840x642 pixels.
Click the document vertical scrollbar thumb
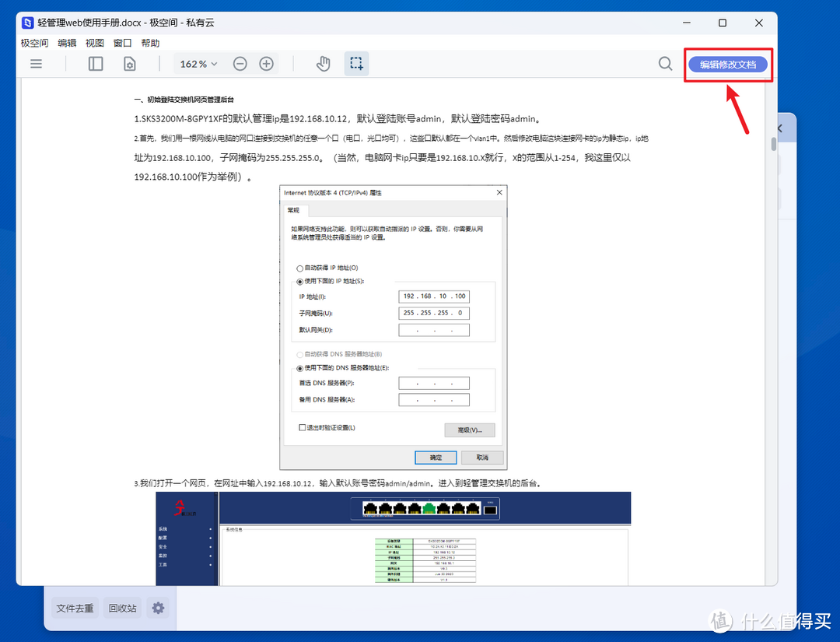coord(774,144)
